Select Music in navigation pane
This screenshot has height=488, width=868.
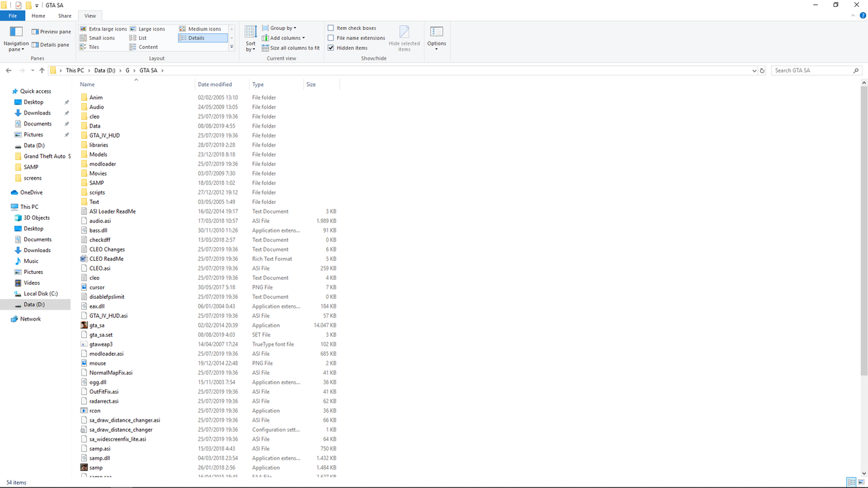tap(31, 261)
